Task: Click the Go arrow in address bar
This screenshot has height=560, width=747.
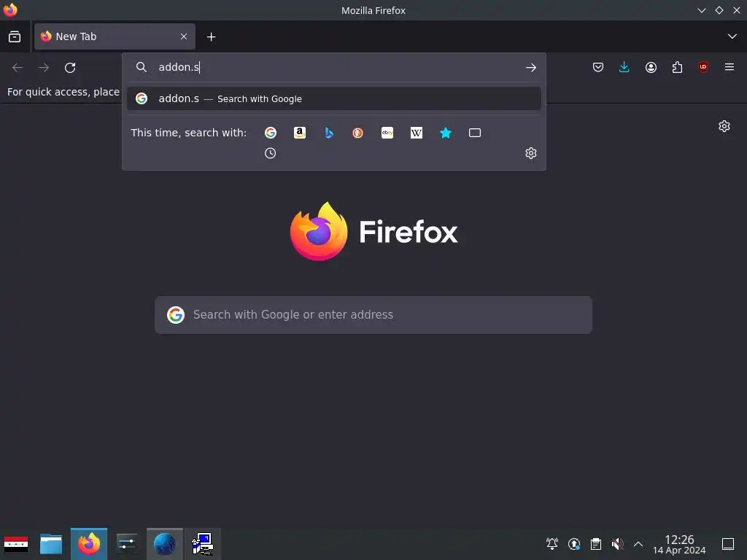Action: coord(531,68)
